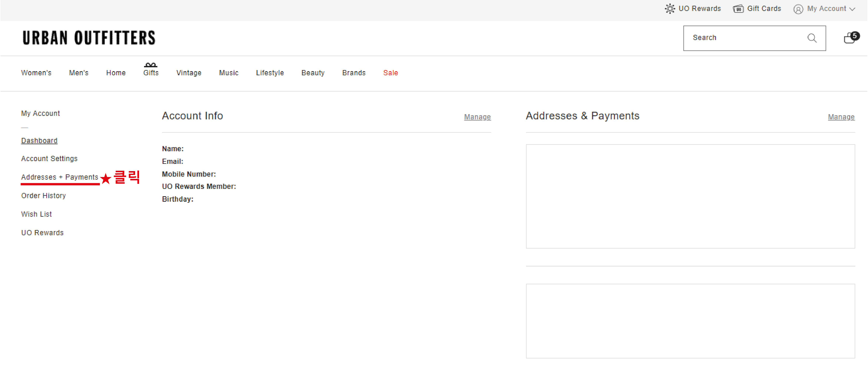Click the Account Info heading
This screenshot has width=868, height=387.
click(192, 116)
